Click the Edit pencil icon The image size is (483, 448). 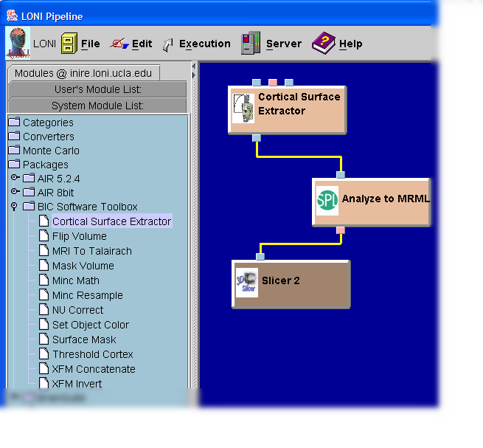[119, 44]
